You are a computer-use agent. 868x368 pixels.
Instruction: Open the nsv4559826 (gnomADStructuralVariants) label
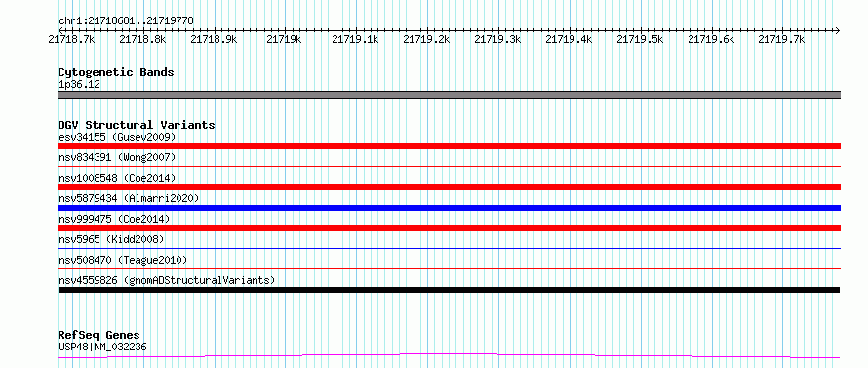167,280
